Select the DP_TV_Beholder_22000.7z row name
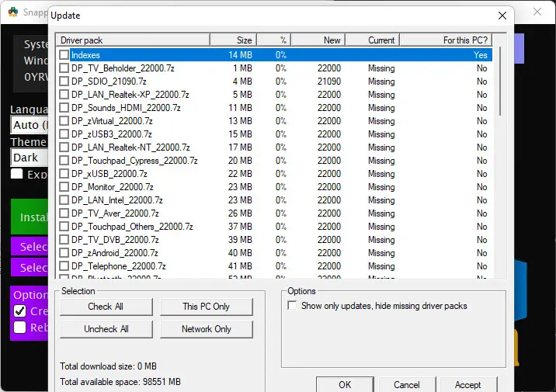Screen dimensions: 556x392 click(x=123, y=68)
